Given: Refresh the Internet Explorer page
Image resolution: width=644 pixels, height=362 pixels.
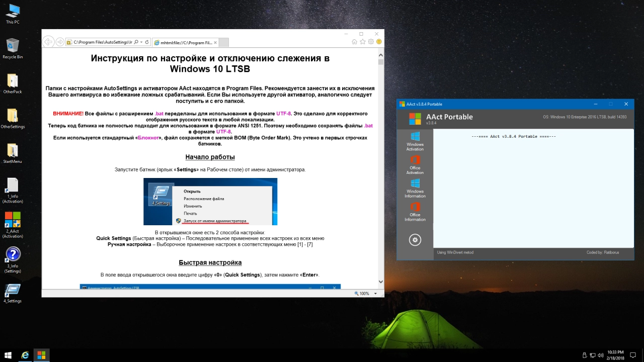Looking at the screenshot, I should [x=146, y=42].
